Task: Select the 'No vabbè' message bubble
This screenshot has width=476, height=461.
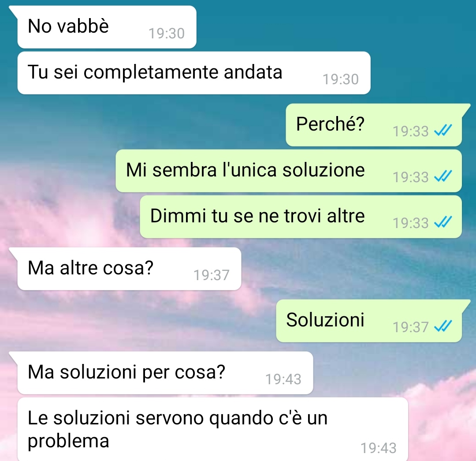Action: 107,27
